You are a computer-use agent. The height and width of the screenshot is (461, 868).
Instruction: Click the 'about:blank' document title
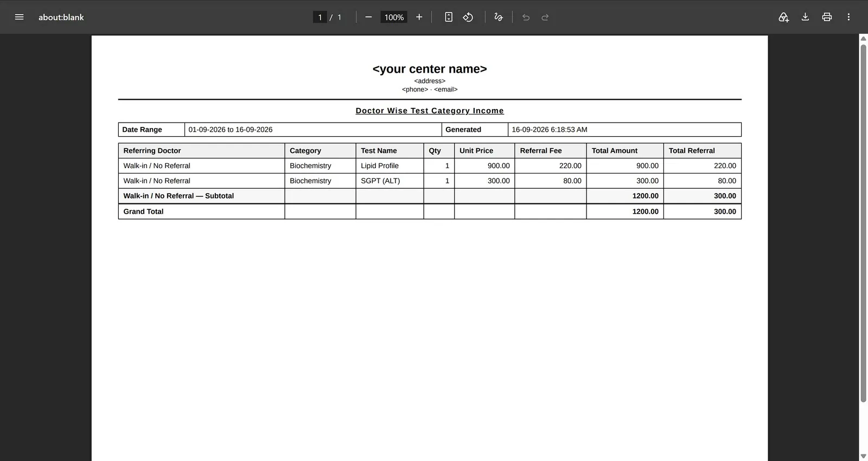tap(61, 17)
